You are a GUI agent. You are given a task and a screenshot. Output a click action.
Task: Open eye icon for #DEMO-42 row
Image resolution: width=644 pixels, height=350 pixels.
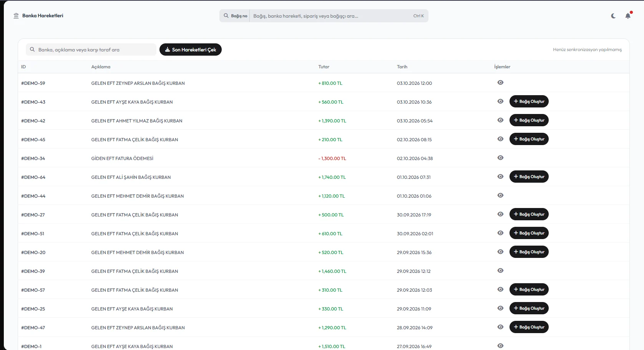(x=500, y=120)
